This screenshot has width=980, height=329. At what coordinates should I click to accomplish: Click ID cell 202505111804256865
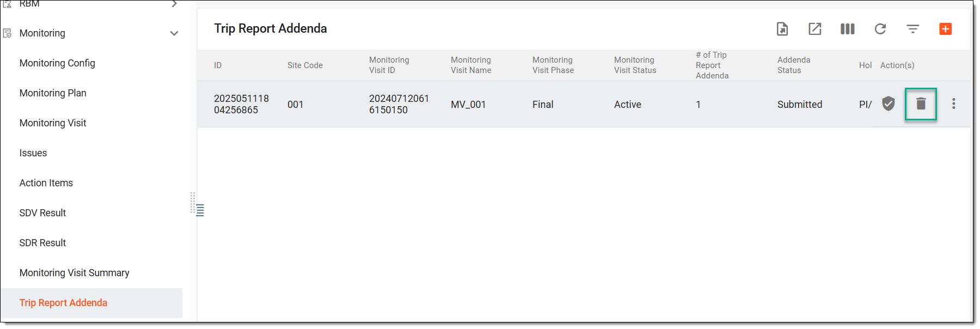click(241, 104)
